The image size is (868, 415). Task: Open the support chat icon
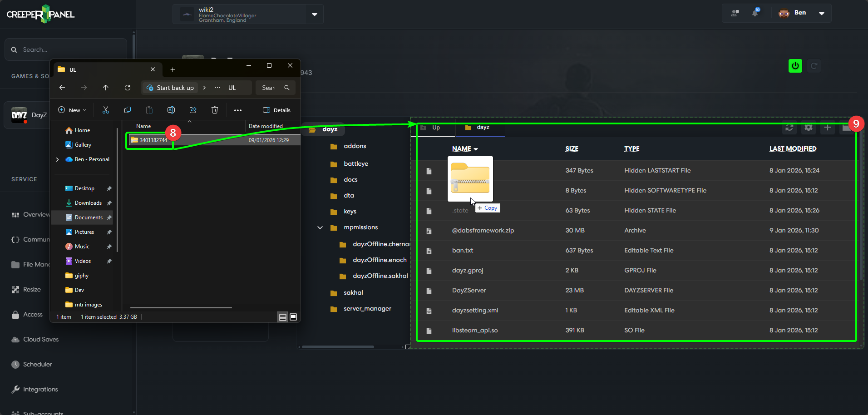[735, 13]
